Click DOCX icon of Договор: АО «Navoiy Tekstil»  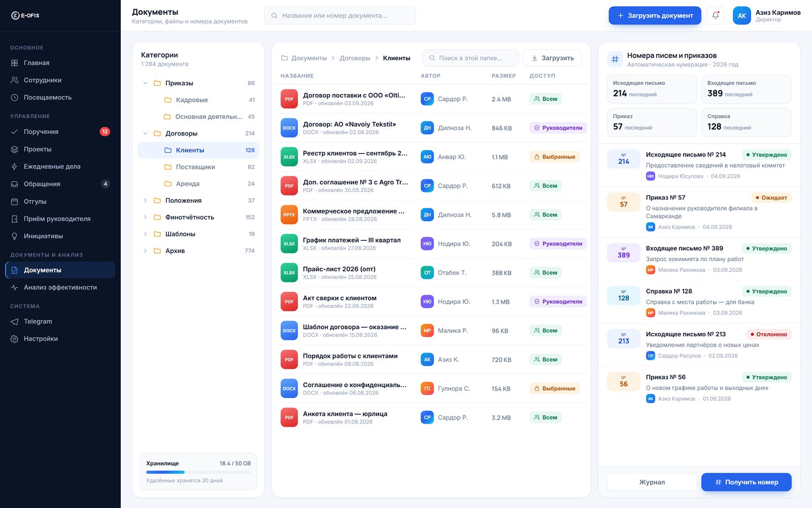click(x=289, y=128)
